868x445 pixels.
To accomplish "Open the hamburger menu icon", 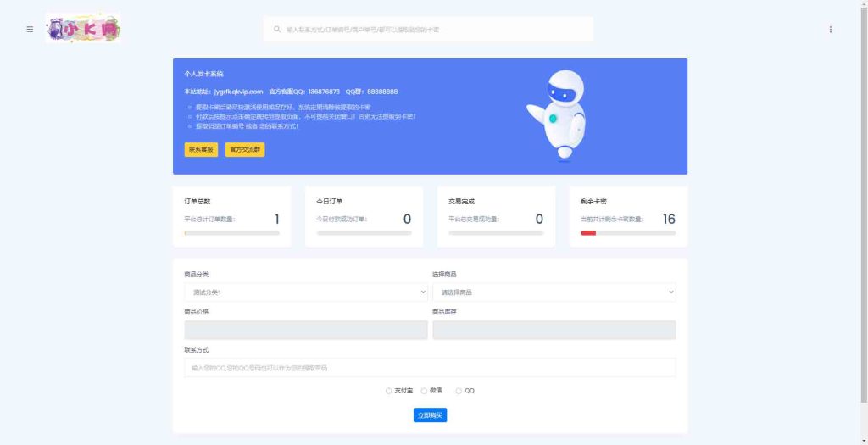I will pyautogui.click(x=30, y=29).
